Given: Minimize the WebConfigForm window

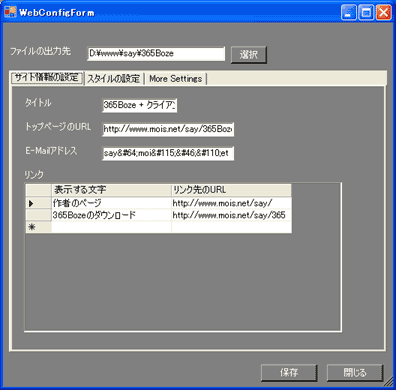Looking at the screenshot, I should coord(349,13).
